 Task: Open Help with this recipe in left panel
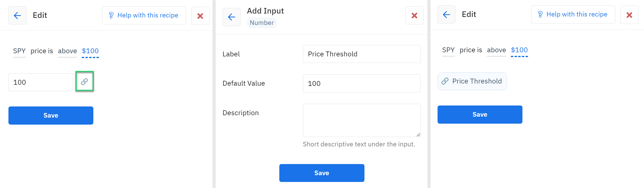pyautogui.click(x=144, y=15)
